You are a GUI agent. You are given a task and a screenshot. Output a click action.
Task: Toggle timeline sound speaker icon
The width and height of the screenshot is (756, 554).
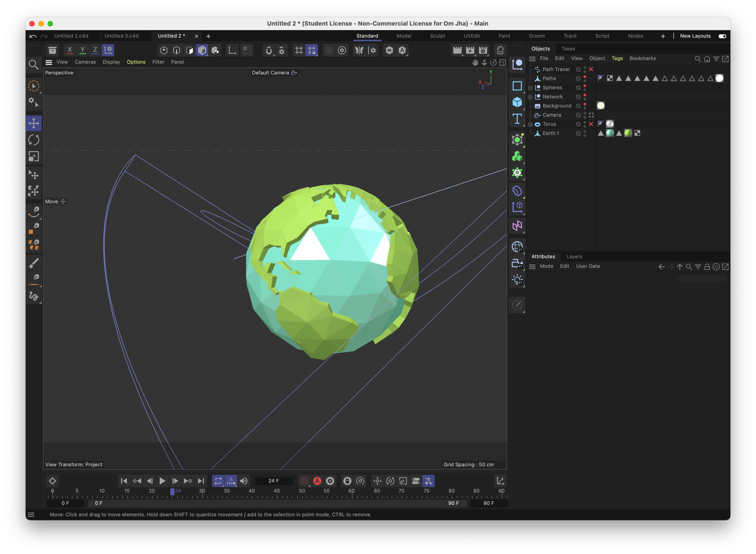pyautogui.click(x=244, y=481)
